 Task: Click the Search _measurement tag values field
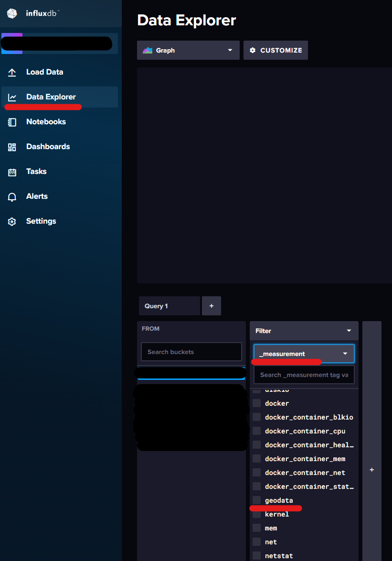pyautogui.click(x=304, y=375)
